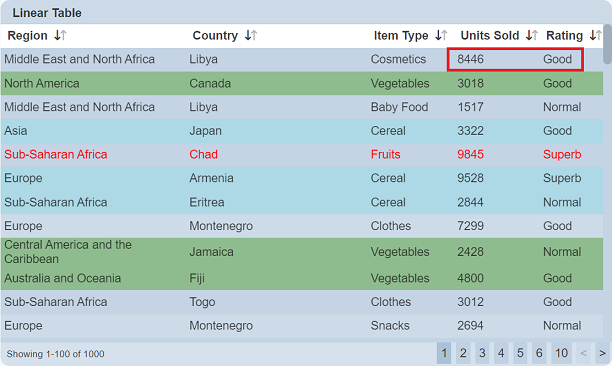The image size is (612, 366).
Task: Select current page 1 button
Action: click(444, 353)
